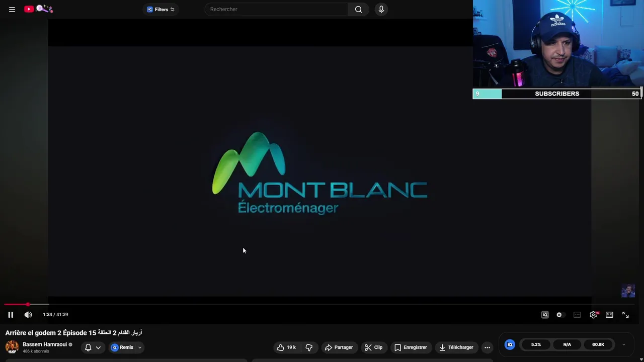The height and width of the screenshot is (362, 644).
Task: Start voice search with microphone icon
Action: pos(381,9)
